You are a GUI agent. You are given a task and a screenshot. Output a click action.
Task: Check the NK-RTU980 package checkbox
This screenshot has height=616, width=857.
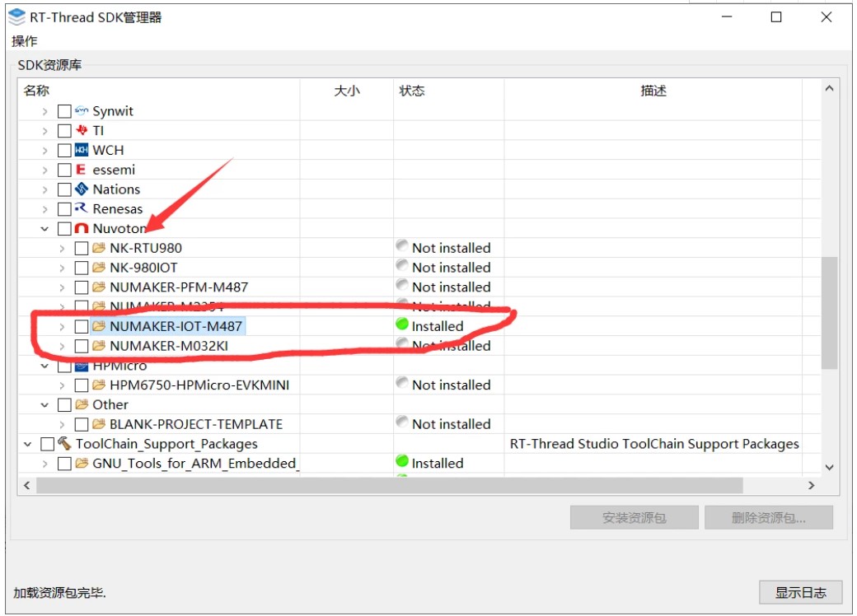tap(82, 249)
